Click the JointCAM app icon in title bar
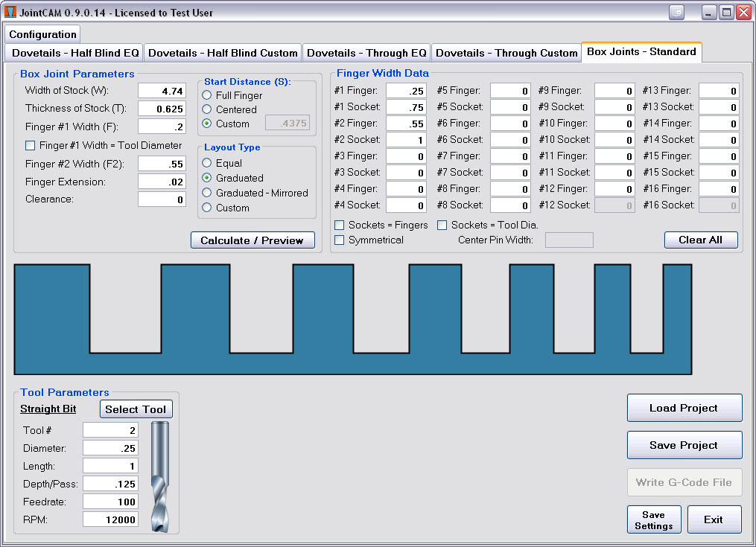This screenshot has width=756, height=547. (10, 13)
